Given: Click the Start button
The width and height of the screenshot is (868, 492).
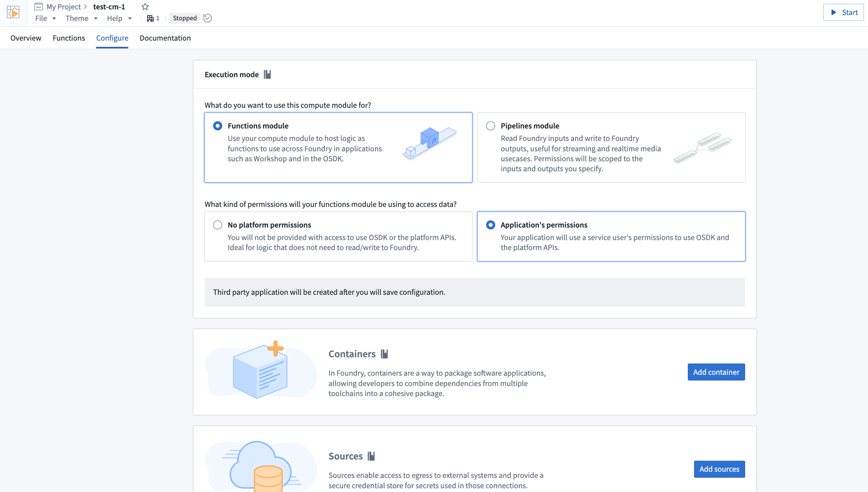Looking at the screenshot, I should pyautogui.click(x=843, y=13).
